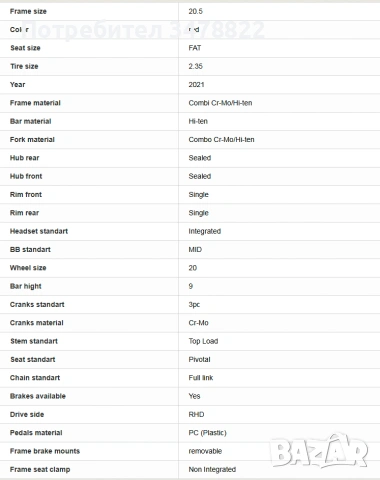Select the Drive side RHD value
Viewport: 380px width, 480px height.
click(196, 415)
